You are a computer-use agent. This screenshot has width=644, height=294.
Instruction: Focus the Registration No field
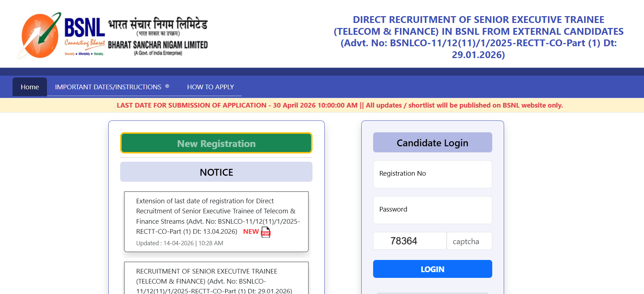(432, 174)
